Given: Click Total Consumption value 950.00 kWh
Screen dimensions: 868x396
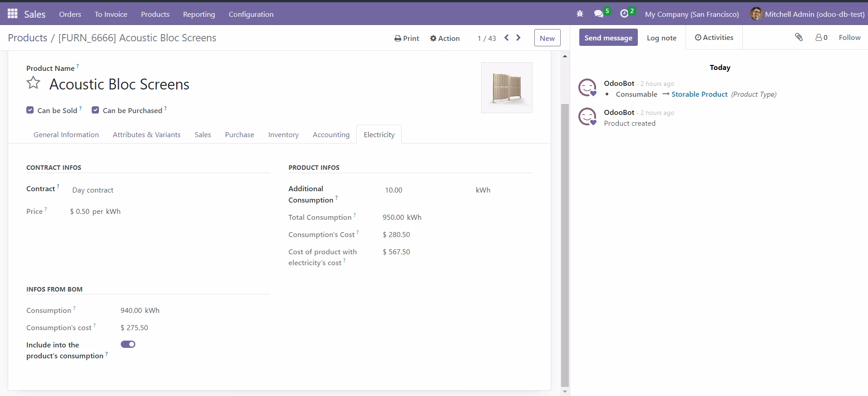Looking at the screenshot, I should point(402,217).
